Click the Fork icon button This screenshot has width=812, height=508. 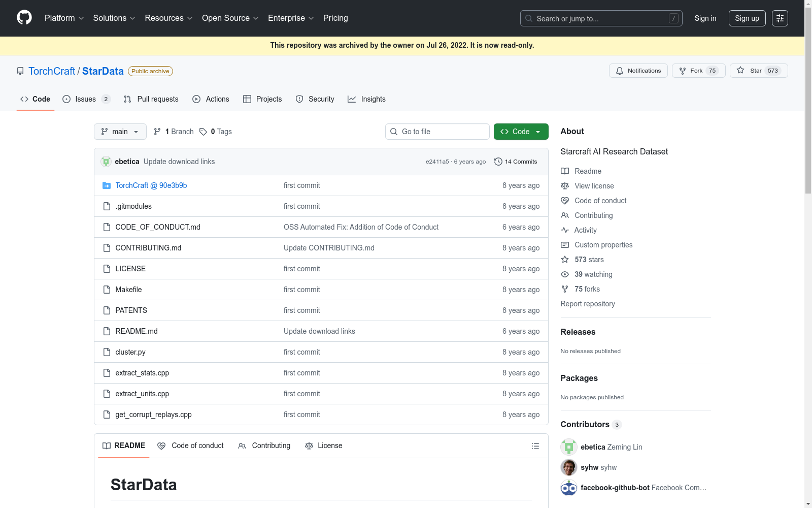point(683,71)
